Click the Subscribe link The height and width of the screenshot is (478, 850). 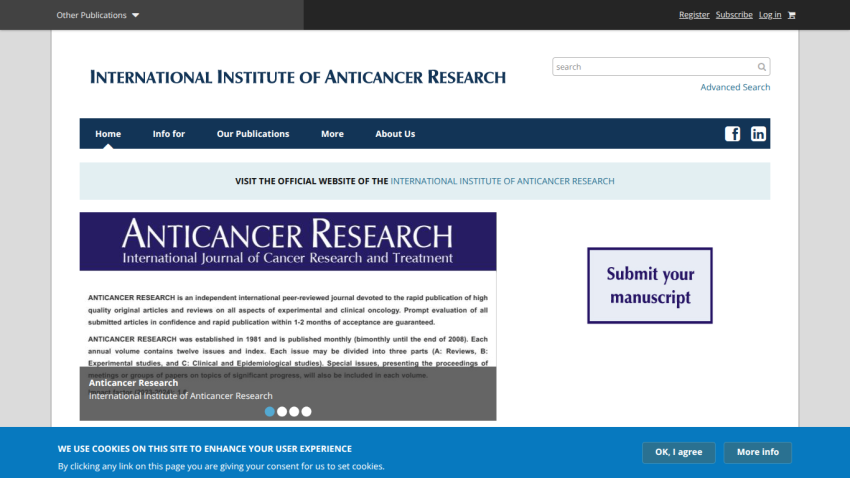tap(734, 15)
